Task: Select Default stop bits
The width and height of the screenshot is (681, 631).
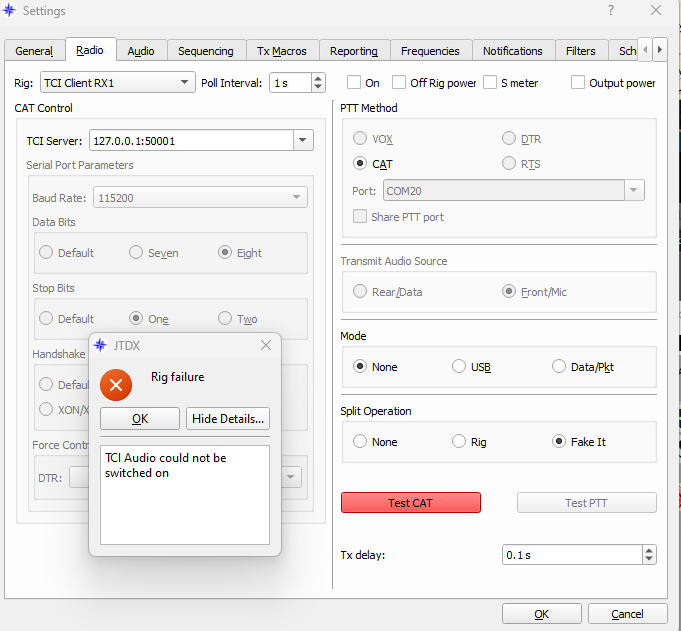Action: tap(46, 318)
